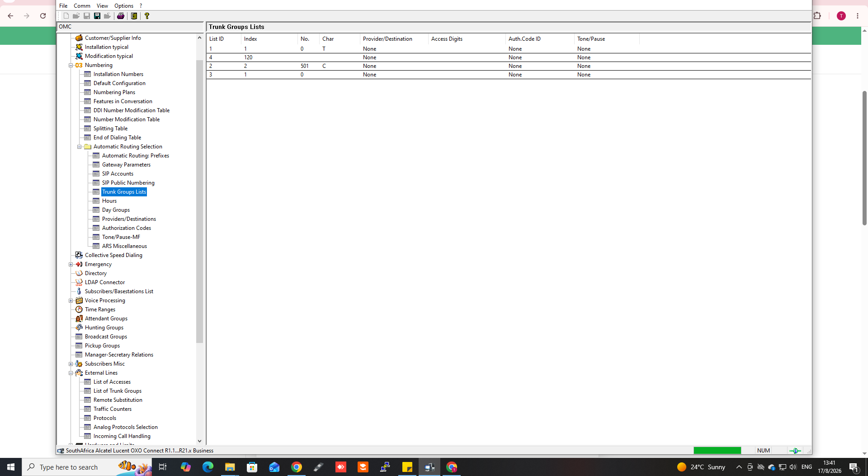Image resolution: width=868 pixels, height=476 pixels.
Task: Select Gateway Parameters tree item
Action: click(x=126, y=165)
